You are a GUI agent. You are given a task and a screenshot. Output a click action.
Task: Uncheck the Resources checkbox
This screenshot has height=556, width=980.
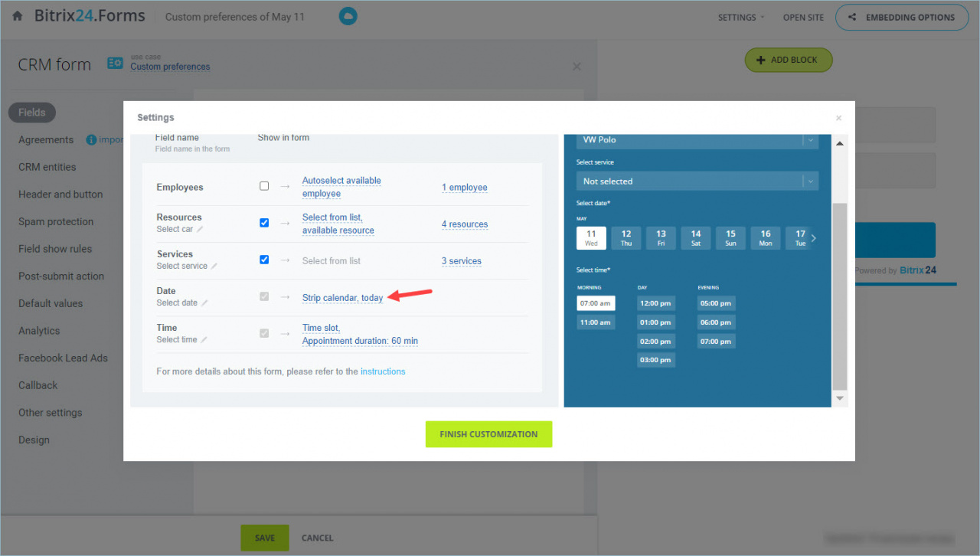pos(264,223)
